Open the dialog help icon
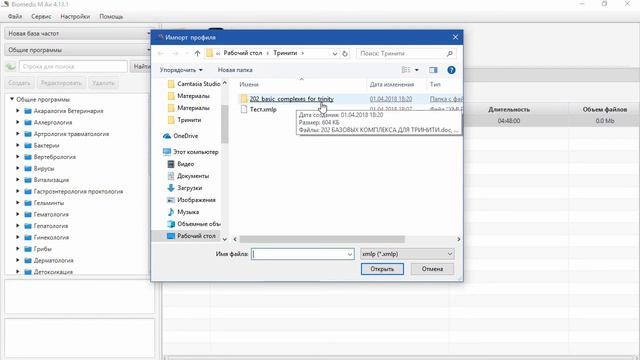The width and height of the screenshot is (640, 360). 451,70
